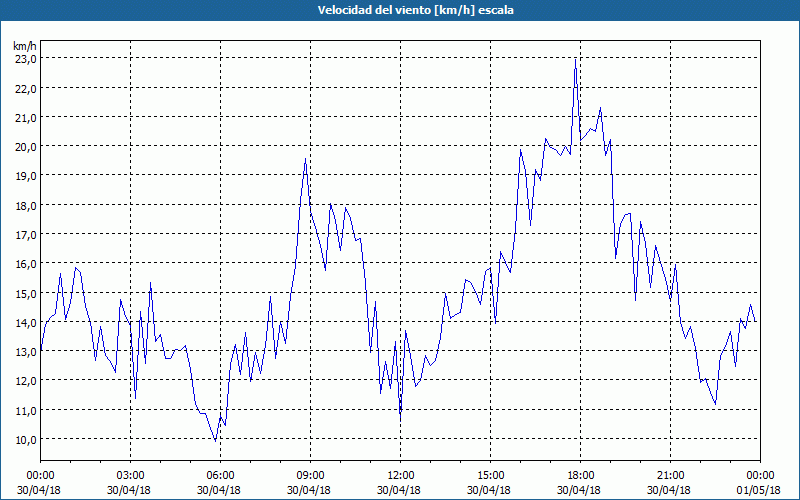Click the 01/05/18 date label
The image size is (800, 500).
759,490
